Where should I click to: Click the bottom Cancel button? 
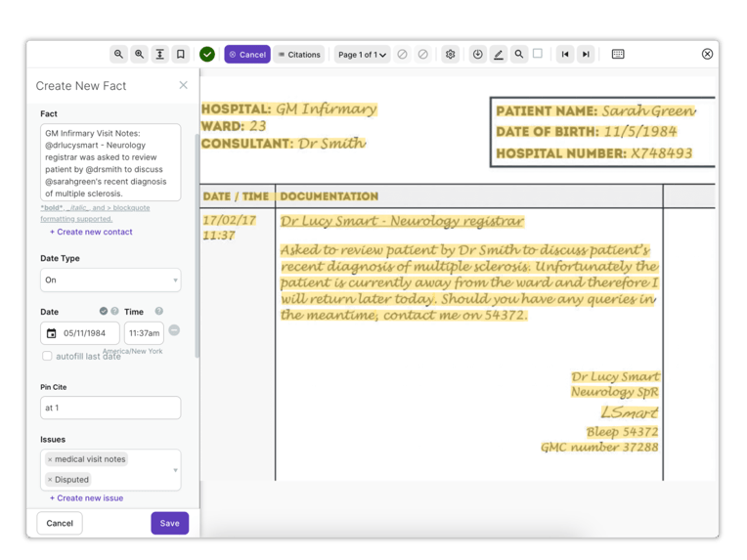click(60, 523)
